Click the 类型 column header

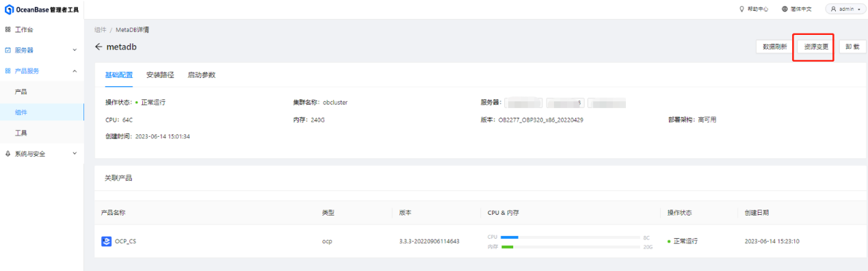pos(328,213)
